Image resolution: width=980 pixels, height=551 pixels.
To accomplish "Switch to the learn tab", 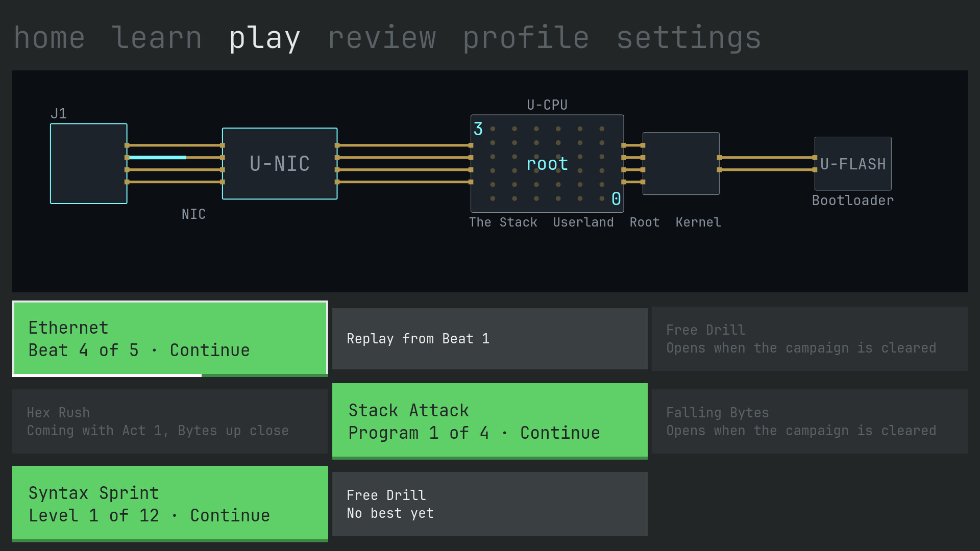I will point(157,38).
